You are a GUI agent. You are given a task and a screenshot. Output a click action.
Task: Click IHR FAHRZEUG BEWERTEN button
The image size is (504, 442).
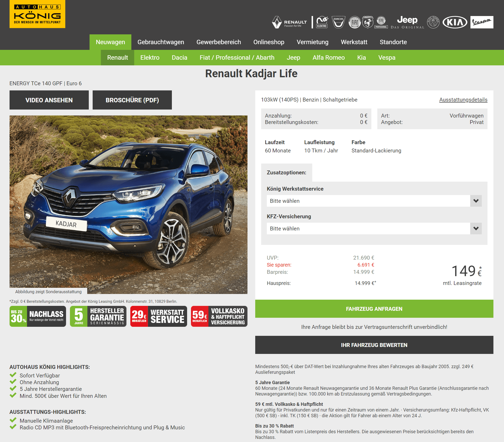pyautogui.click(x=374, y=345)
